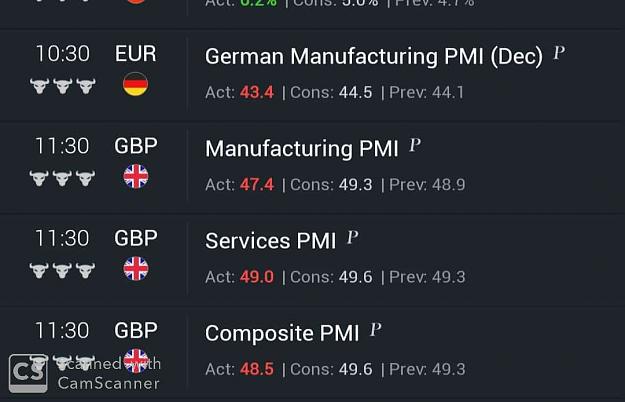Tap preliminary P icon next to Manufacturing PMI
The height and width of the screenshot is (402, 625).
click(415, 145)
